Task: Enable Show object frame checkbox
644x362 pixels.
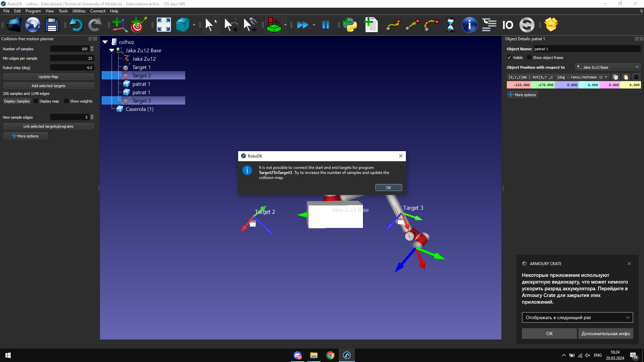Action: coord(529,58)
